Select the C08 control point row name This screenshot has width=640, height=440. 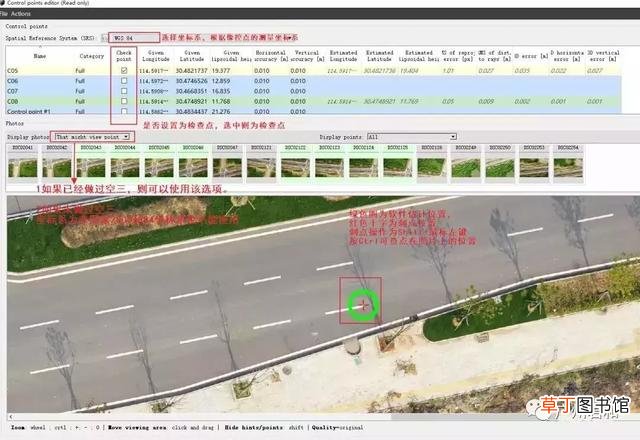point(13,101)
